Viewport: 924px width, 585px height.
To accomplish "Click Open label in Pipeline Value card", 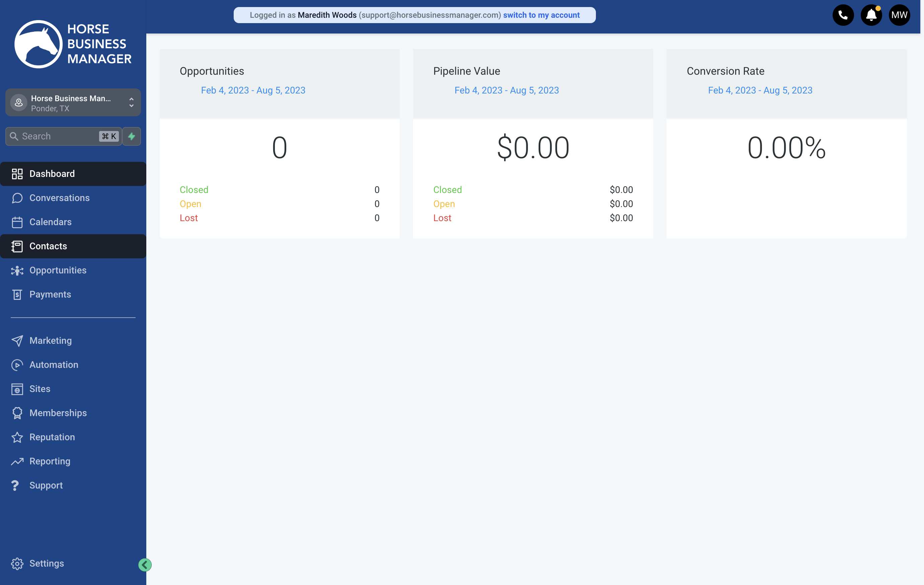I will pos(444,204).
